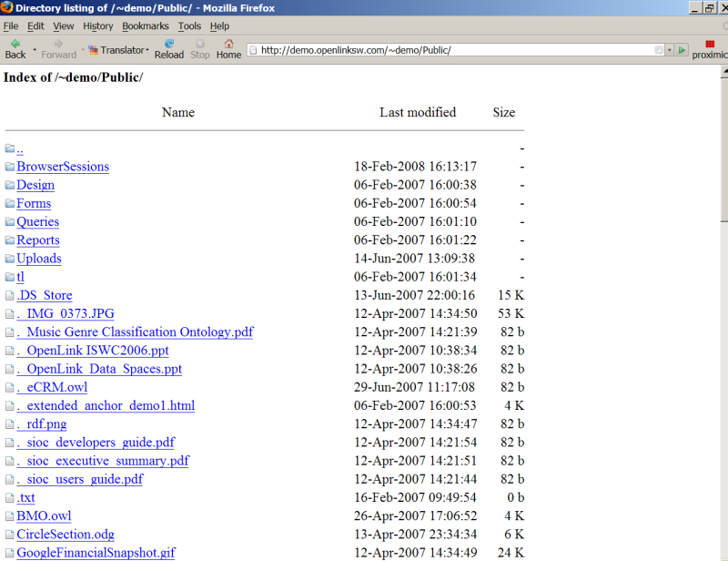Image resolution: width=728 pixels, height=561 pixels.
Task: Click the Back navigation button
Action: pos(15,48)
